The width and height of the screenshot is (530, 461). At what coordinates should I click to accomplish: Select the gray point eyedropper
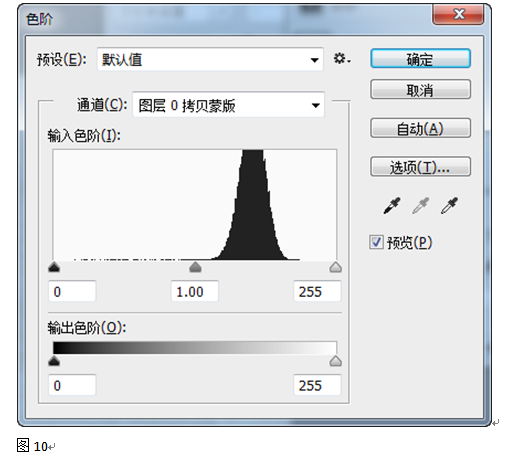(x=420, y=205)
